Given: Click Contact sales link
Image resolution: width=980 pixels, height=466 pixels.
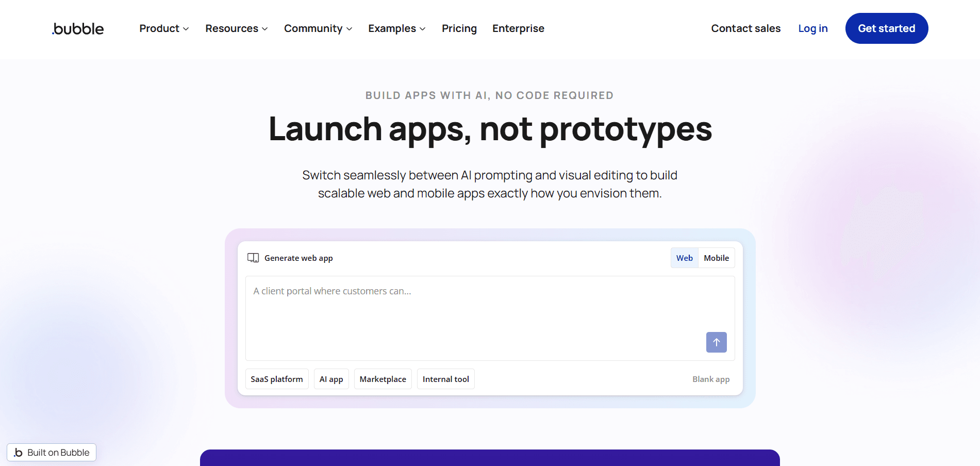Looking at the screenshot, I should [745, 28].
